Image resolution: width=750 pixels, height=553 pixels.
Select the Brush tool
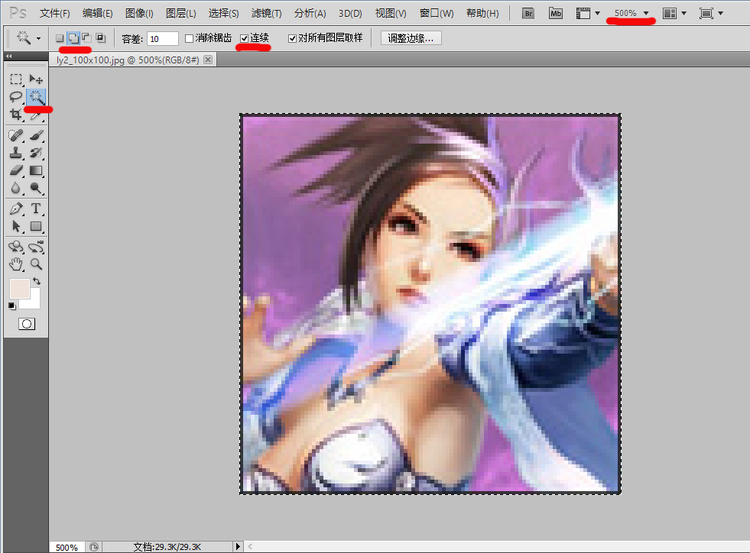(36, 136)
